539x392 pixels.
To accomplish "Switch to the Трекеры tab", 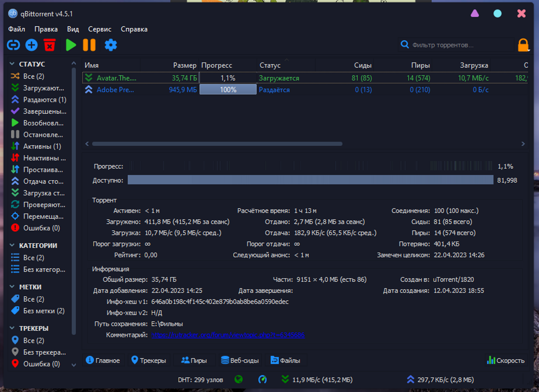I will coord(149,360).
